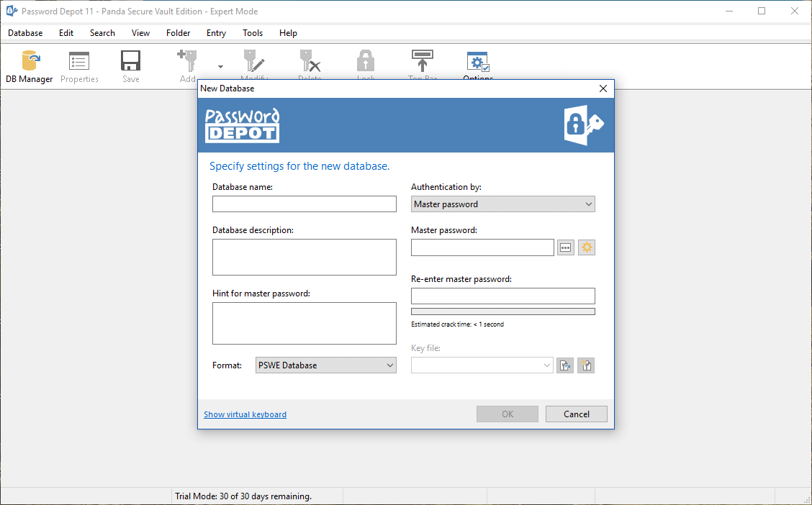This screenshot has width=812, height=505.
Task: Focus the Re-enter master password field
Action: (x=503, y=296)
